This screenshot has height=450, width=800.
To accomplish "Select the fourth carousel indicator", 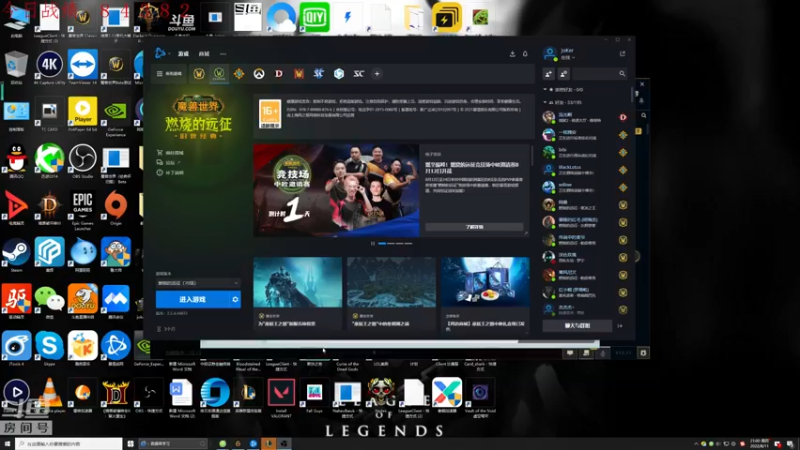I will point(408,243).
